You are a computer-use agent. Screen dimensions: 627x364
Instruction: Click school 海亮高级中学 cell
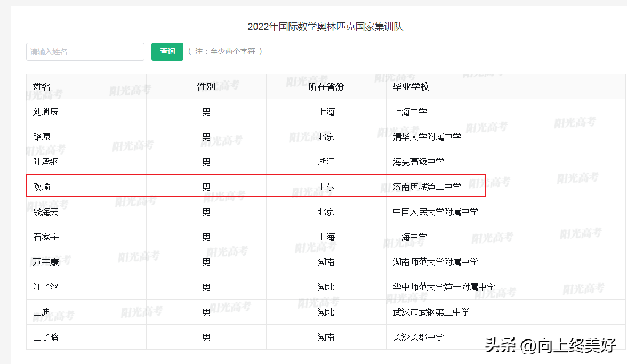point(419,162)
